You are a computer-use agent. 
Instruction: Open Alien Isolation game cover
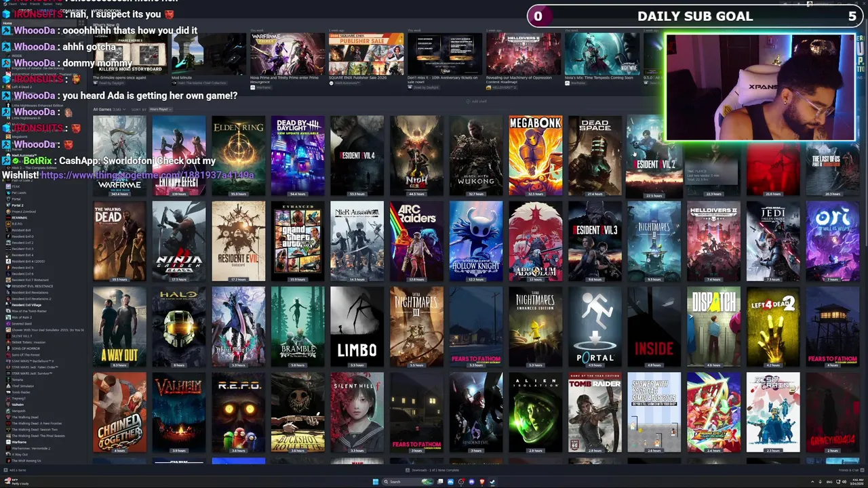pyautogui.click(x=536, y=412)
